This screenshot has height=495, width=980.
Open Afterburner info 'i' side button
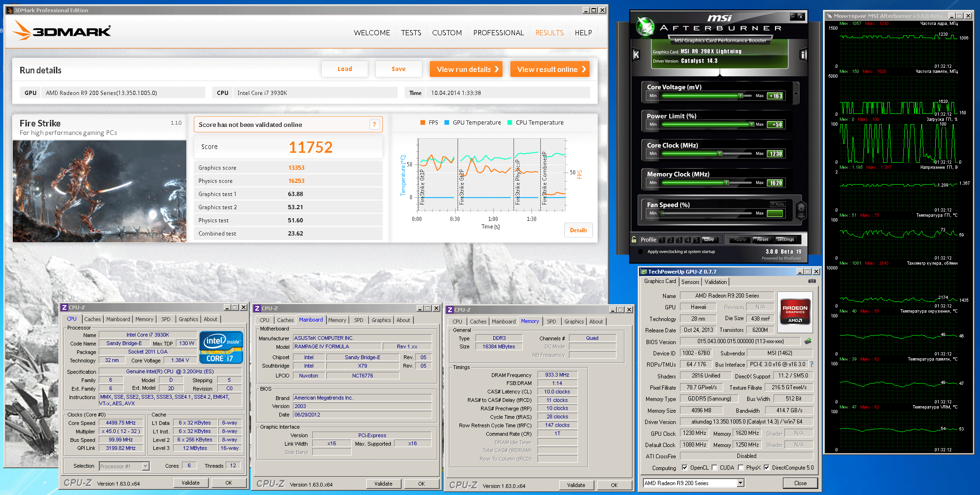pyautogui.click(x=803, y=55)
